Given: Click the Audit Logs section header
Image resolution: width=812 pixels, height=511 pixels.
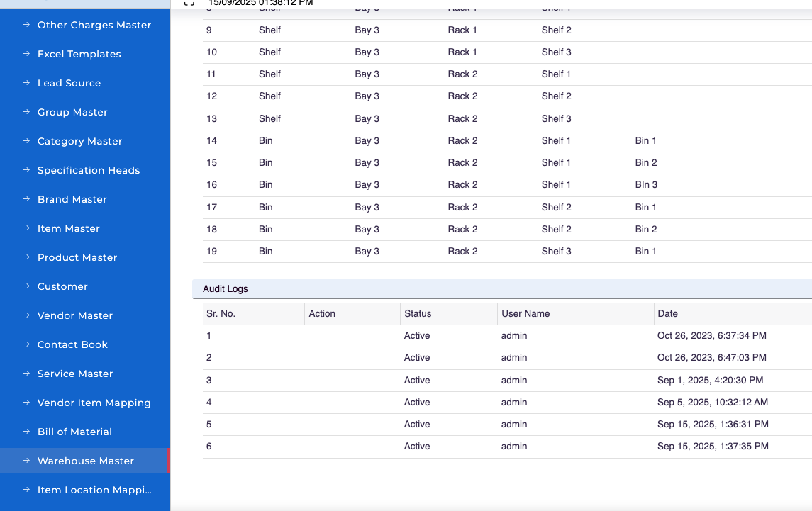Looking at the screenshot, I should click(226, 289).
